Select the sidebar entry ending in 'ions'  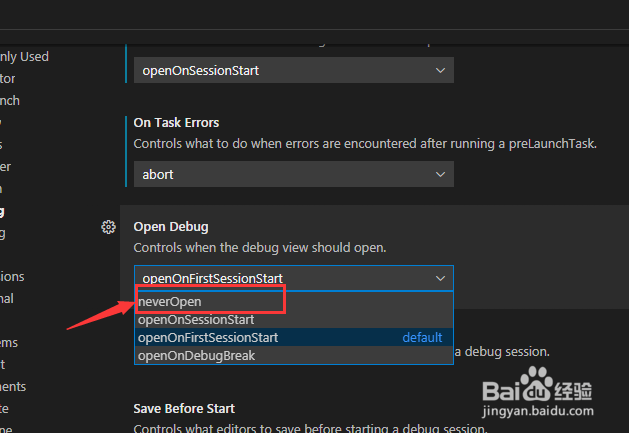point(12,276)
